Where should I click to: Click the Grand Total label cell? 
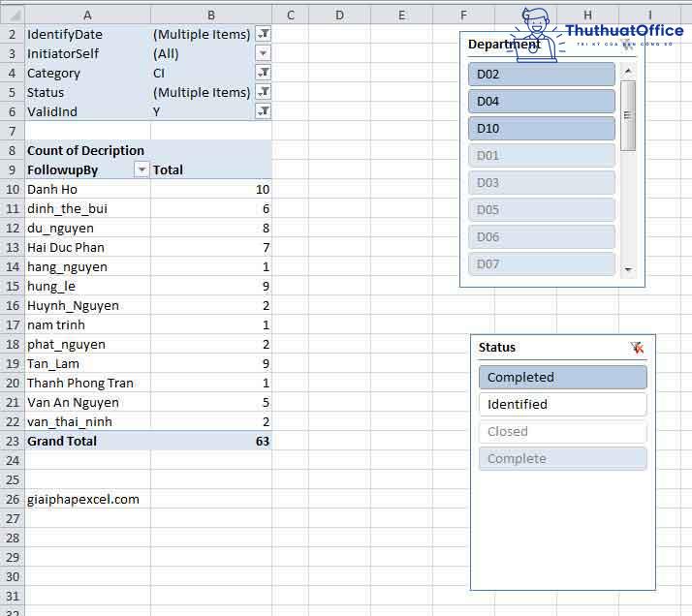click(87, 441)
